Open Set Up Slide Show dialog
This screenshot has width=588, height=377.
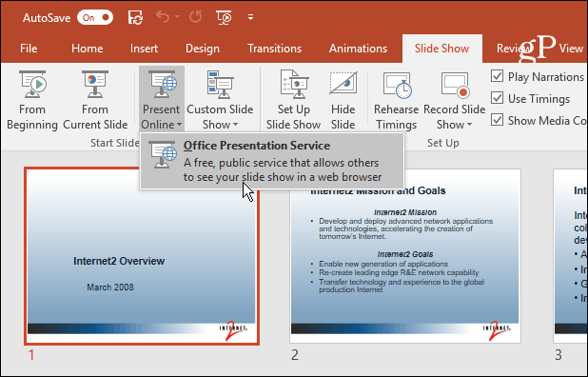pos(294,100)
